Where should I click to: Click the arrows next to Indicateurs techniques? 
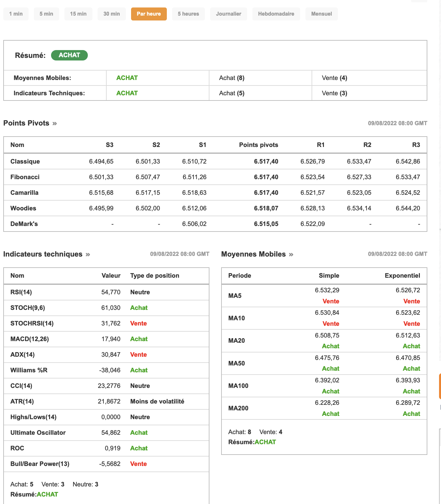coord(88,255)
